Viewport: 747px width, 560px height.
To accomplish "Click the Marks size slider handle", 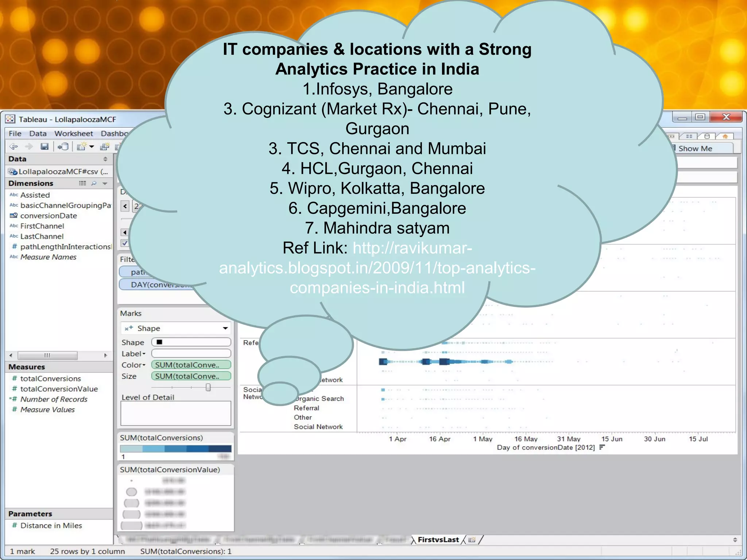I will (208, 387).
